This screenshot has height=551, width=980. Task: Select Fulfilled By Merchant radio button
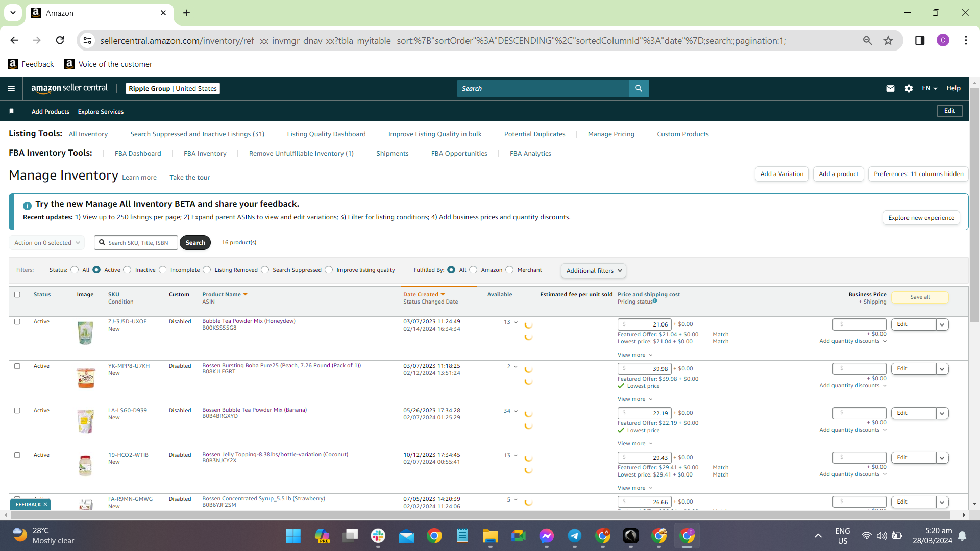tap(510, 270)
